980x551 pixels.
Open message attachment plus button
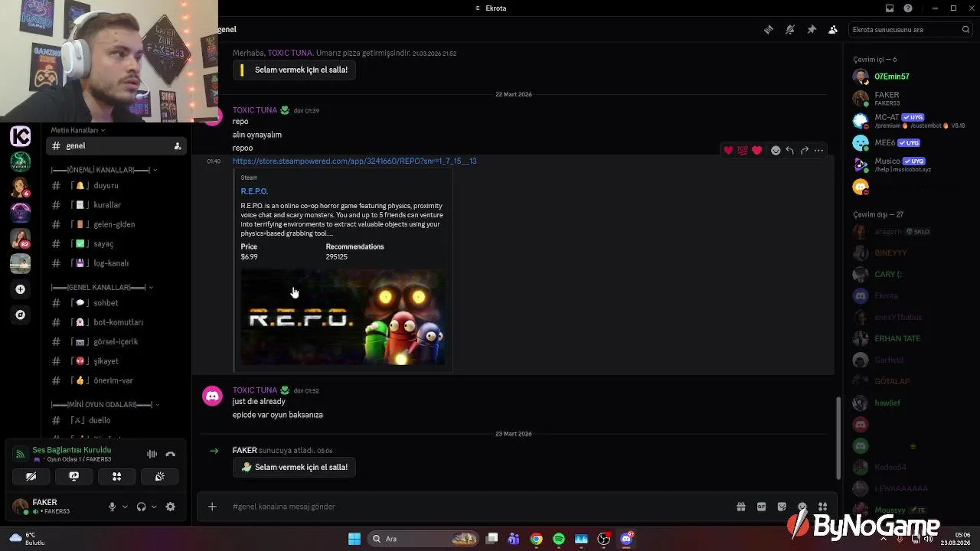tap(212, 507)
